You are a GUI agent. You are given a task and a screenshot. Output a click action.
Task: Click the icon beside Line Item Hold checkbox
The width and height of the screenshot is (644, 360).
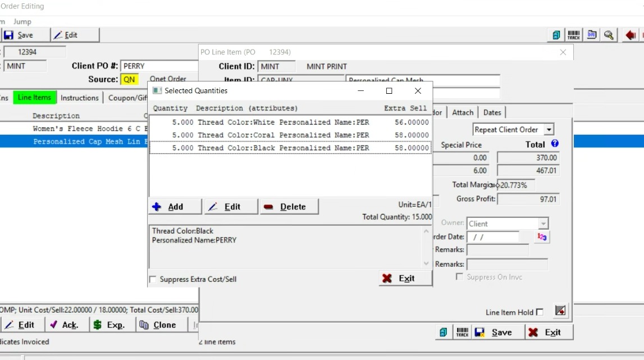tap(560, 311)
